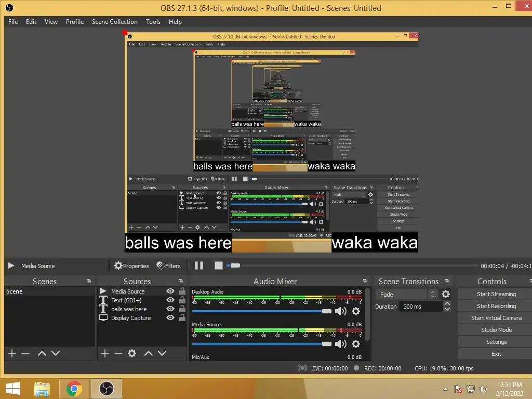The image size is (532, 399).
Task: Stop the media source playback
Action: [219, 265]
